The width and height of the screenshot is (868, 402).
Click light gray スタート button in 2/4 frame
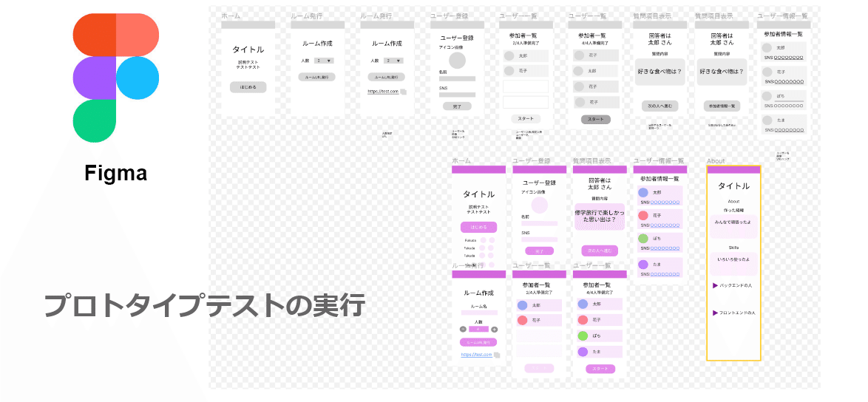[526, 119]
